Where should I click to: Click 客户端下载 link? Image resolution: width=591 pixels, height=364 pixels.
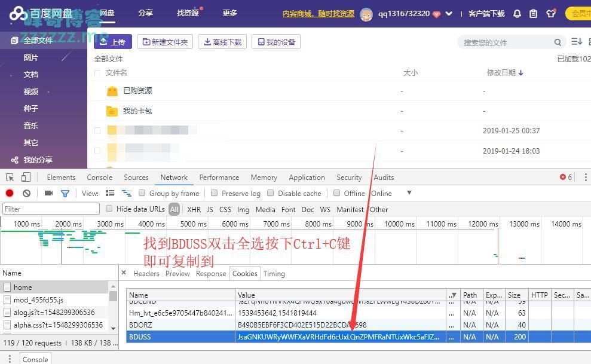(x=486, y=14)
